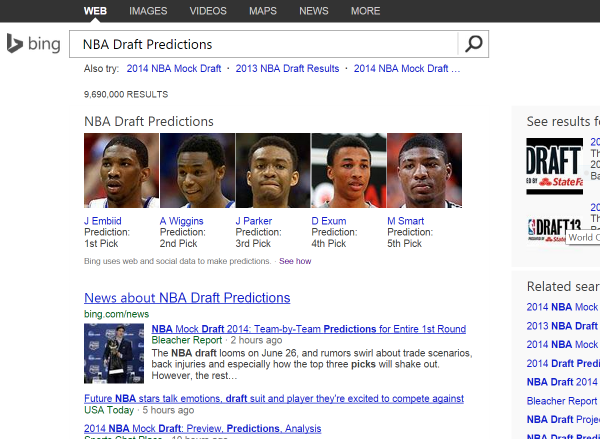The height and width of the screenshot is (439, 600).
Task: Click related search '2013 NBA Draft'
Action: point(563,326)
